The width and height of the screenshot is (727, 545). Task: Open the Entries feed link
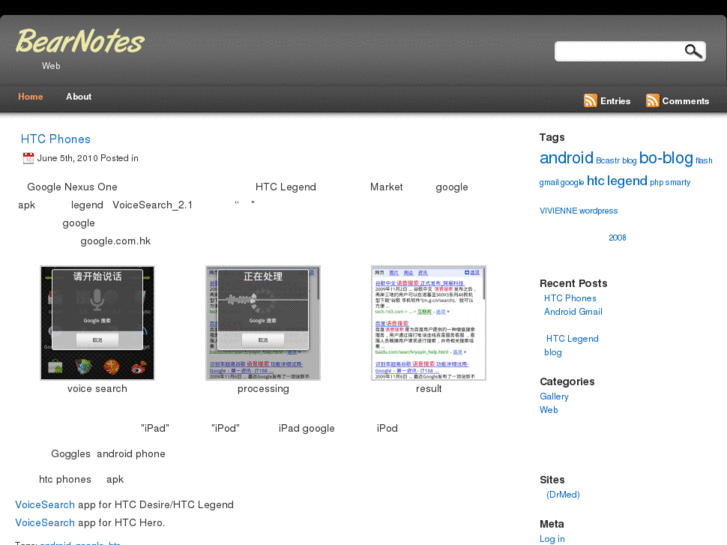(615, 101)
